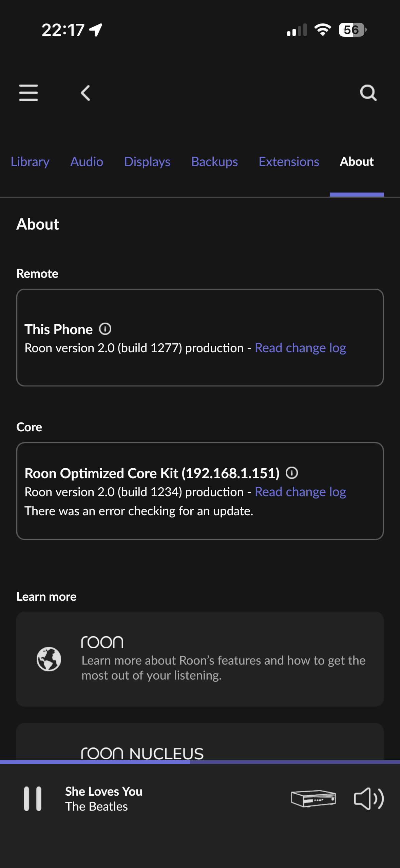Switch to the Audio tab

(87, 162)
